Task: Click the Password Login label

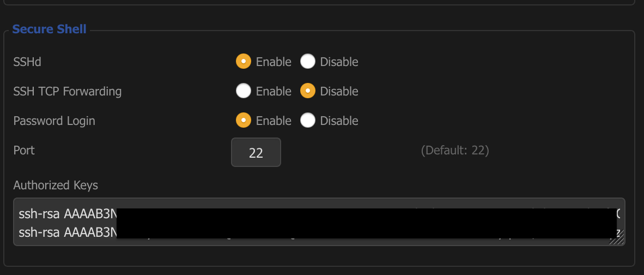Action: coord(54,121)
